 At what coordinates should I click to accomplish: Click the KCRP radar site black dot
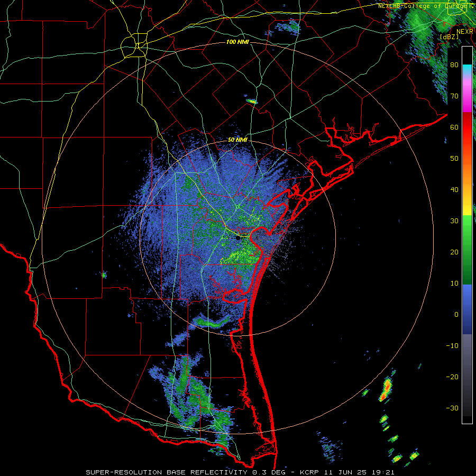(238, 239)
